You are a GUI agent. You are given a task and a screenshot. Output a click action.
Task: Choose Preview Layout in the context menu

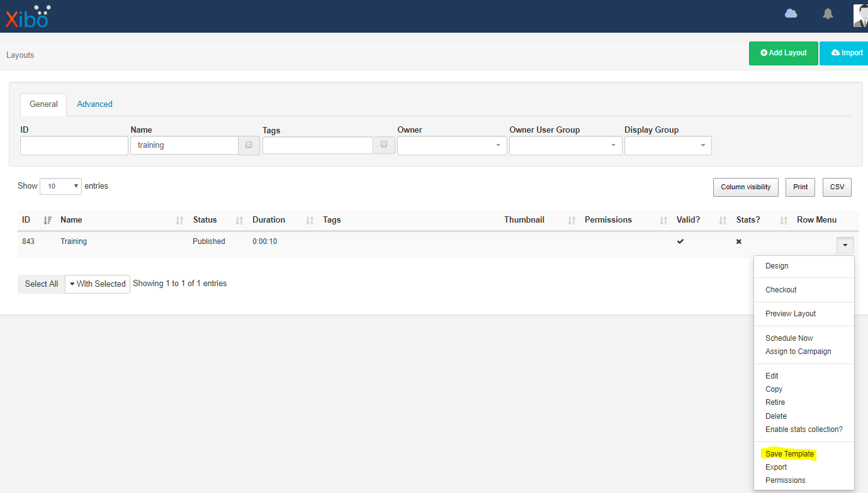tap(791, 313)
